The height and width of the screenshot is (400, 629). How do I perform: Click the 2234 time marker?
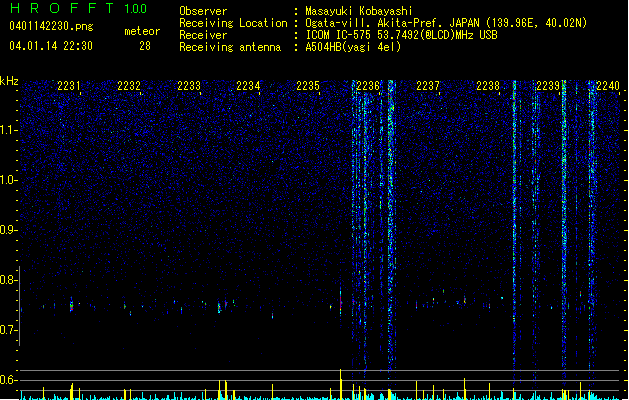tap(248, 86)
